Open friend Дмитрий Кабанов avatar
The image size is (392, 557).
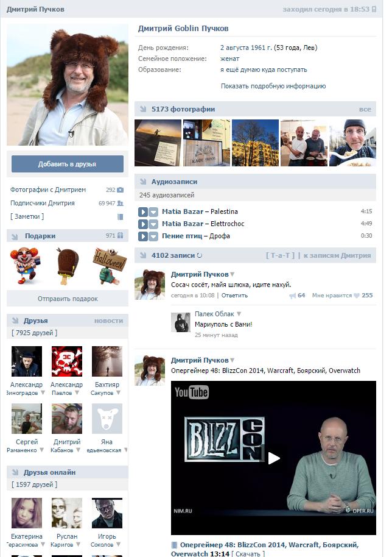[x=67, y=419]
